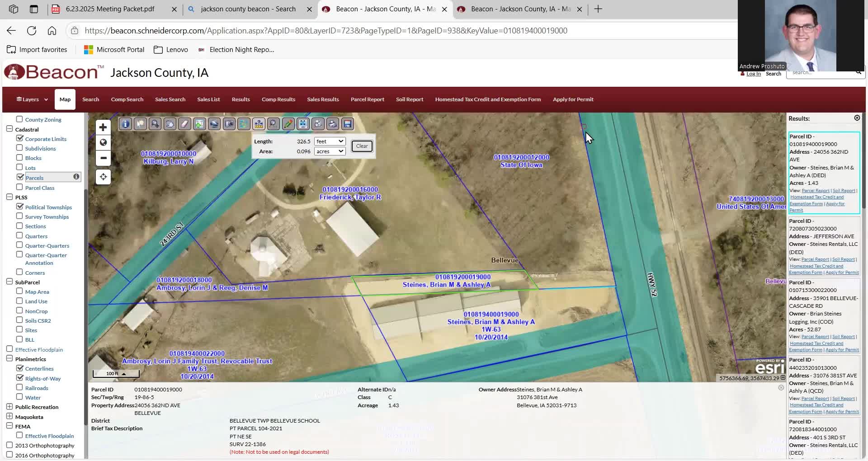Image resolution: width=868 pixels, height=461 pixels.
Task: Open the area units acres dropdown
Action: point(330,151)
